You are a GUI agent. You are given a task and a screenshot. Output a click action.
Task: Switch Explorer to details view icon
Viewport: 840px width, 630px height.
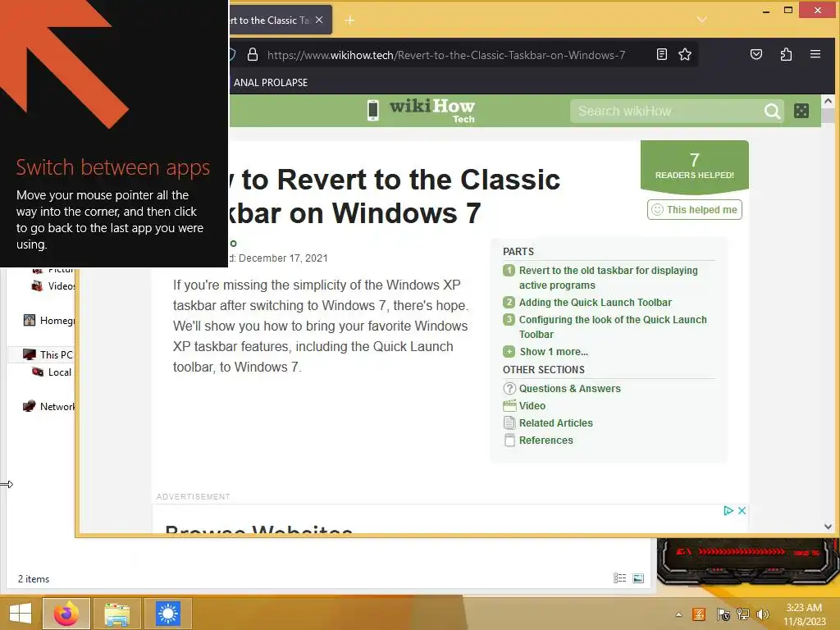coord(620,578)
